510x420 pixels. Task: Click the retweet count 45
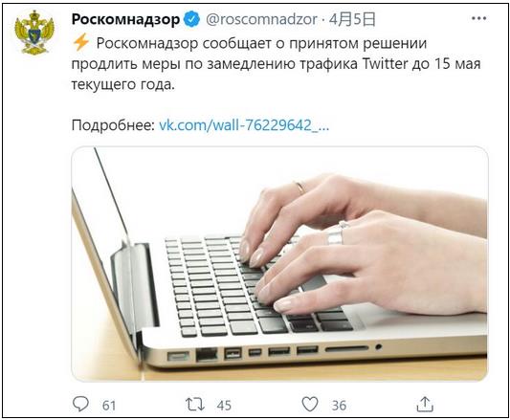(x=224, y=406)
